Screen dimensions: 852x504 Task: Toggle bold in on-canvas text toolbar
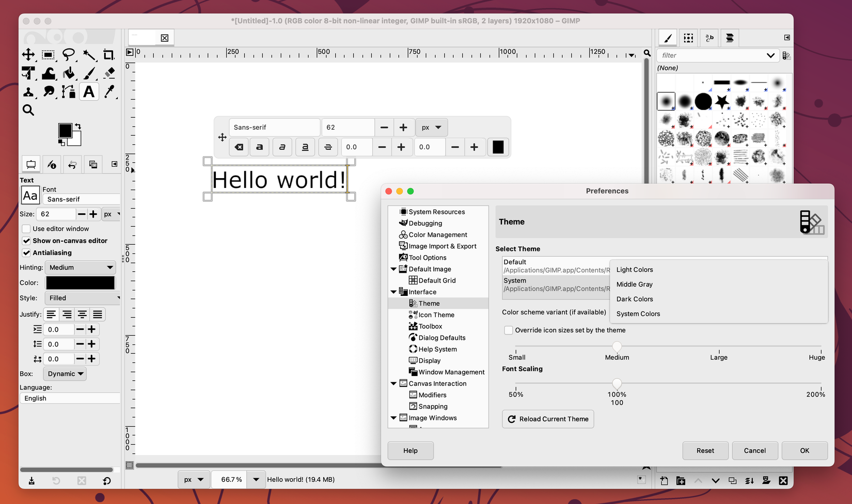pos(260,147)
